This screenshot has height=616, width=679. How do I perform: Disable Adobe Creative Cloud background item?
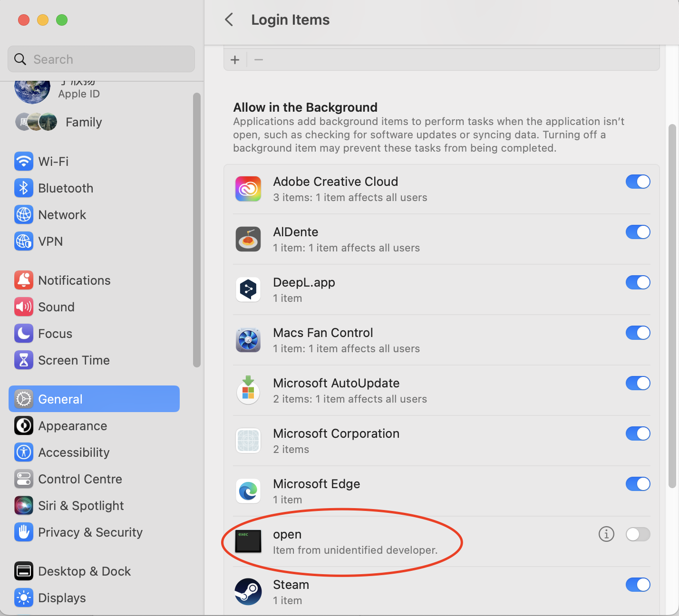click(638, 182)
